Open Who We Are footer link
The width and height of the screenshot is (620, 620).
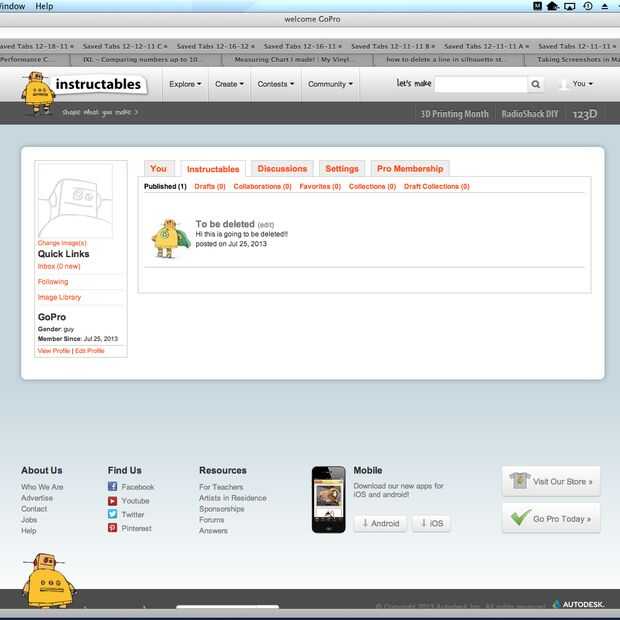[x=42, y=487]
